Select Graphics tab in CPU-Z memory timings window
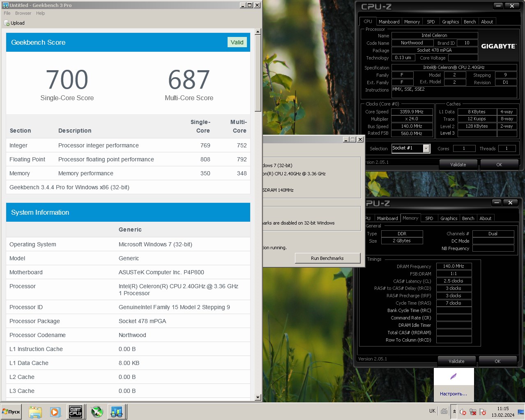 tap(449, 218)
